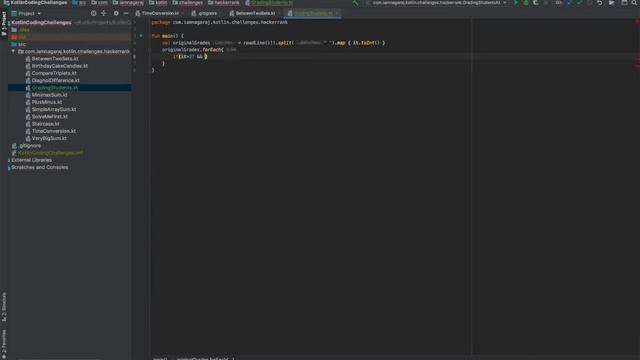Collapse the com.iamnagaraj.kotlin.challenges.hackerrank package

pyautogui.click(x=13, y=51)
